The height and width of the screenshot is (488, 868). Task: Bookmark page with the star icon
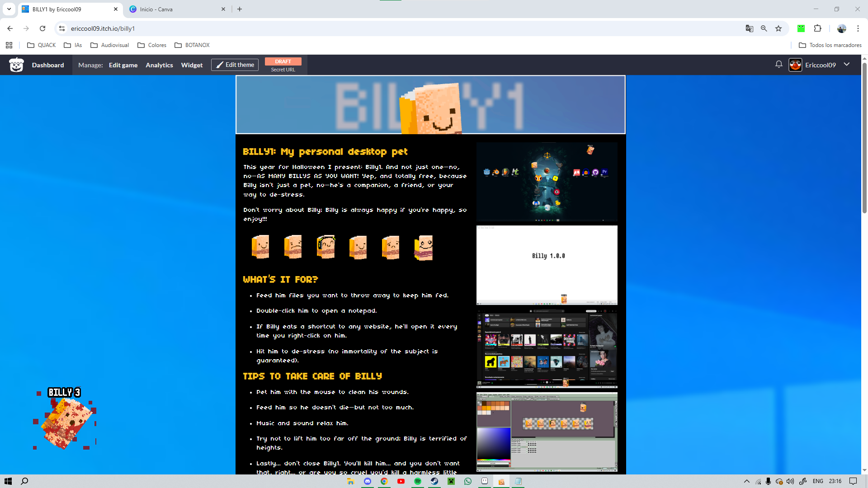[x=778, y=28]
